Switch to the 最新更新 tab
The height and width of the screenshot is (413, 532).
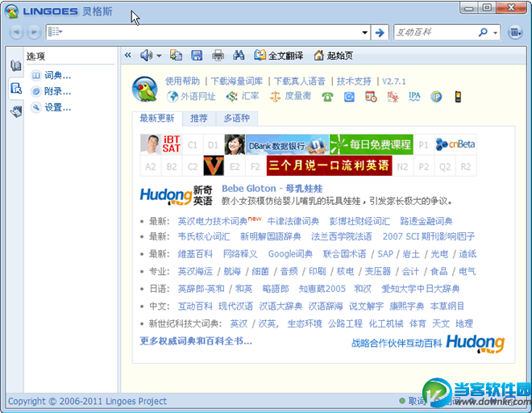[156, 119]
